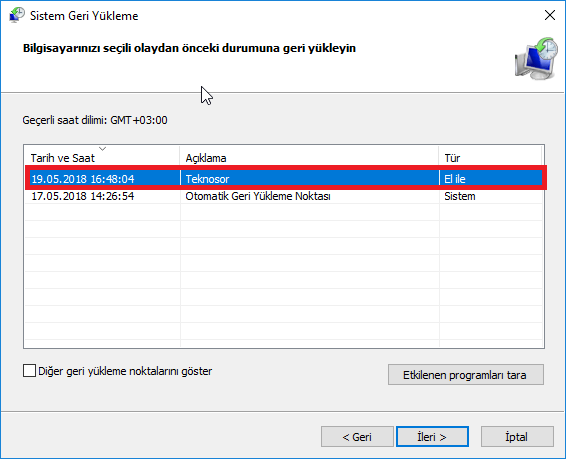The height and width of the screenshot is (459, 566).
Task: Click 'Etkilenen programları tara' button
Action: (x=466, y=375)
